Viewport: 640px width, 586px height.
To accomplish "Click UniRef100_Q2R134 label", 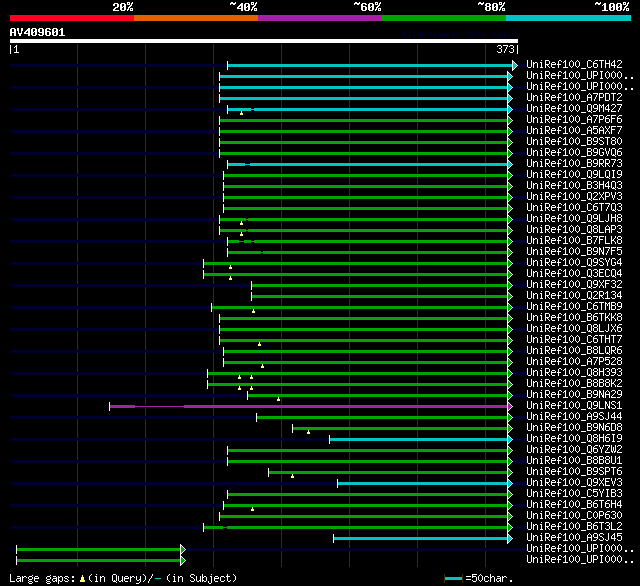I will [574, 296].
